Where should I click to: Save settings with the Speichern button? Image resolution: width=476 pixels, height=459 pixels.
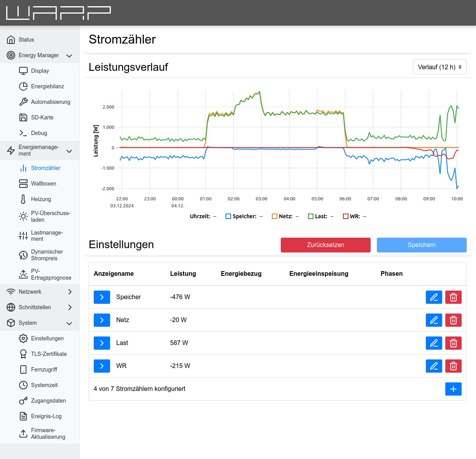[x=422, y=245]
